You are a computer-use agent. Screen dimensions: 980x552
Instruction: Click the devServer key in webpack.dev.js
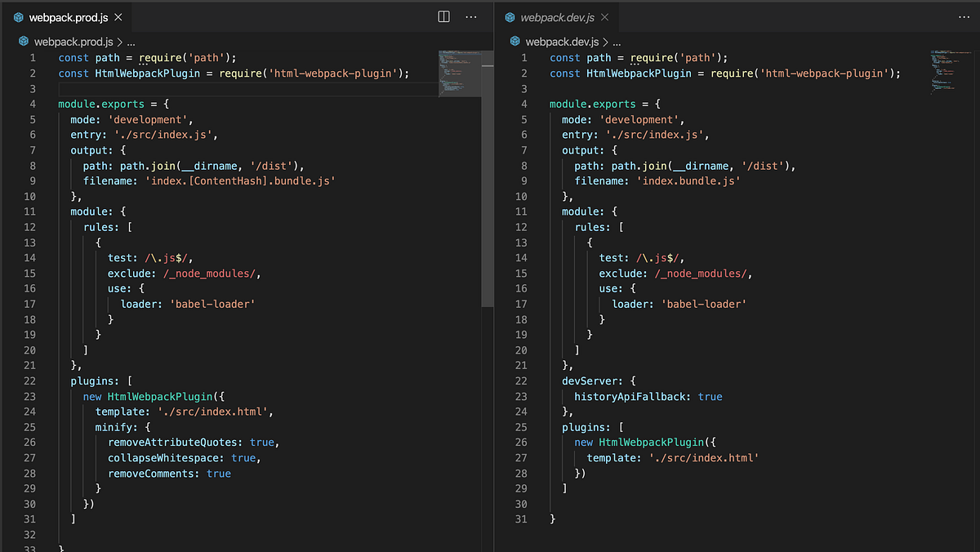click(x=589, y=381)
